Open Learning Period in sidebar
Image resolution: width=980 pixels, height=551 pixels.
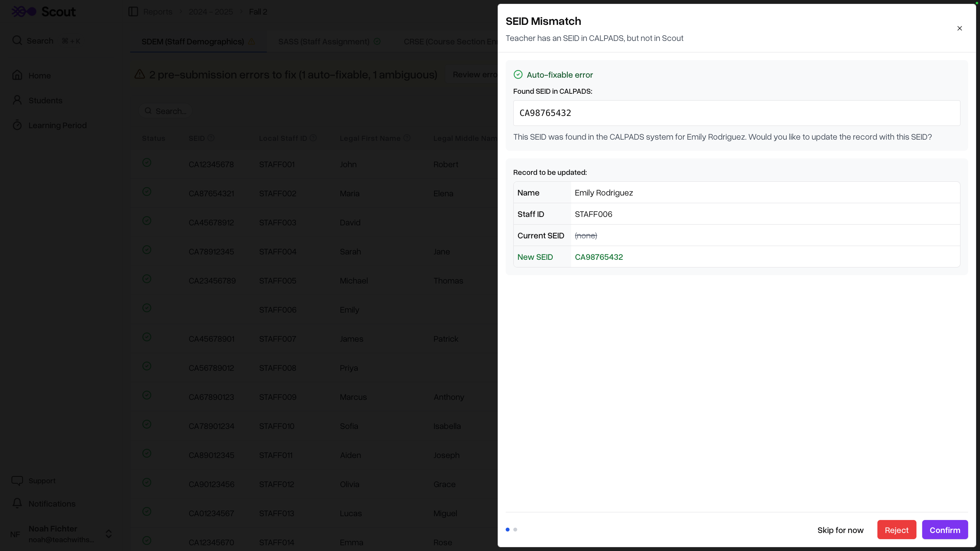(57, 125)
